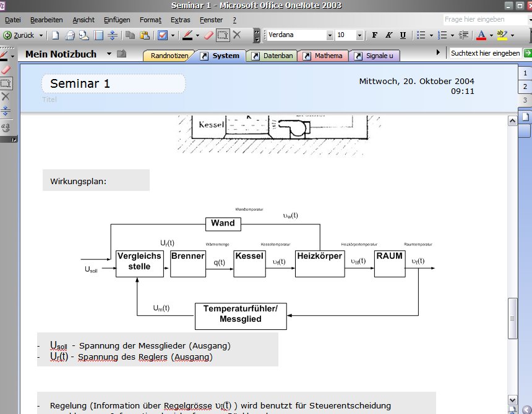Toggle underline formatting with the U button
Image resolution: width=532 pixels, height=414 pixels.
click(403, 35)
